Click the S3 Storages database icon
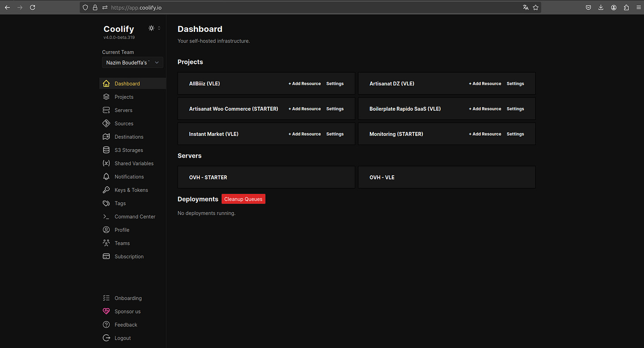The image size is (644, 348). click(106, 150)
